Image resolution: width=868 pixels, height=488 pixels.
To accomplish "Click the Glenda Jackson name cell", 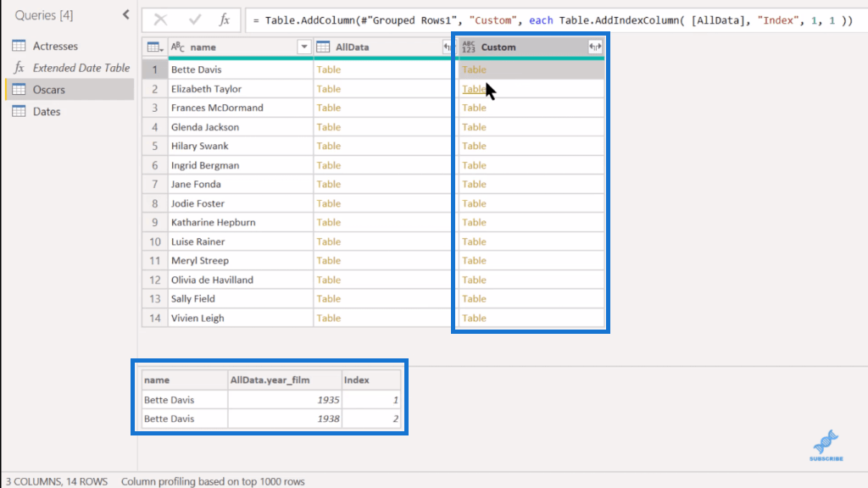I will [x=241, y=127].
